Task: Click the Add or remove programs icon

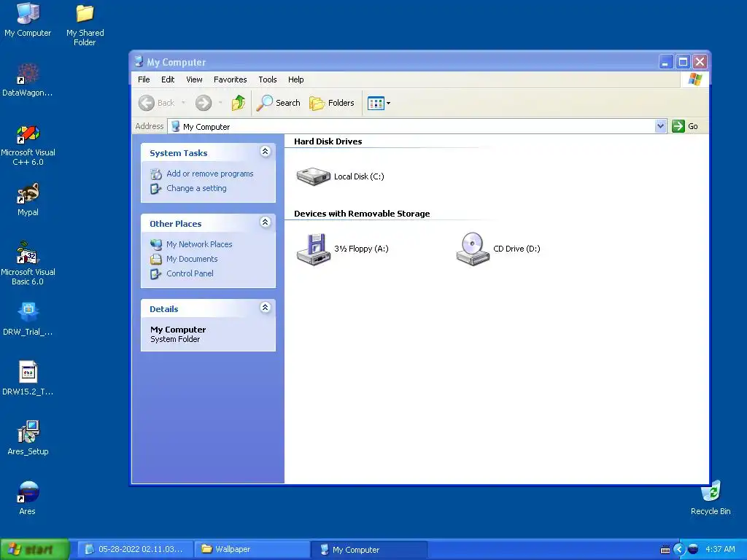Action: coord(156,174)
